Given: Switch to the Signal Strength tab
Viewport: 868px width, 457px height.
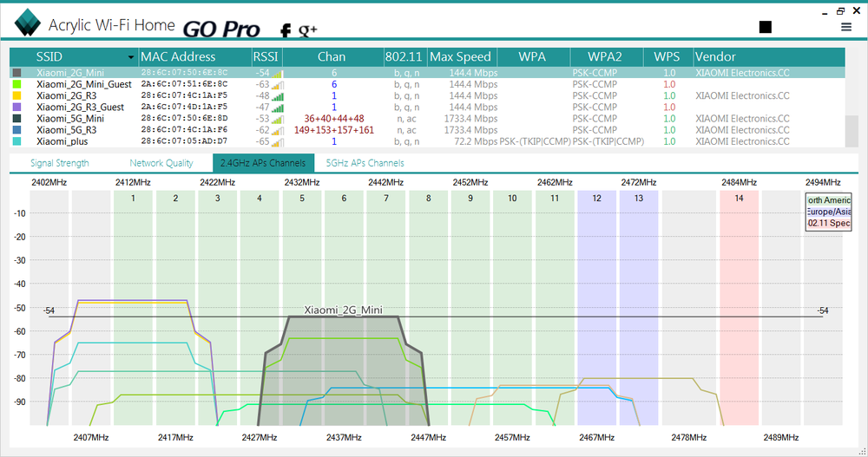Looking at the screenshot, I should [x=60, y=163].
